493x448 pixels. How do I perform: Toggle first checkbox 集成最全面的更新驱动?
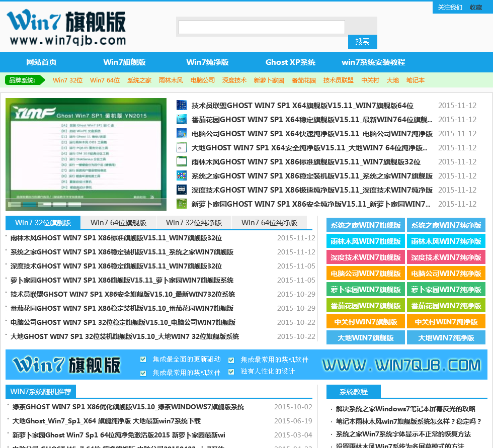143,359
